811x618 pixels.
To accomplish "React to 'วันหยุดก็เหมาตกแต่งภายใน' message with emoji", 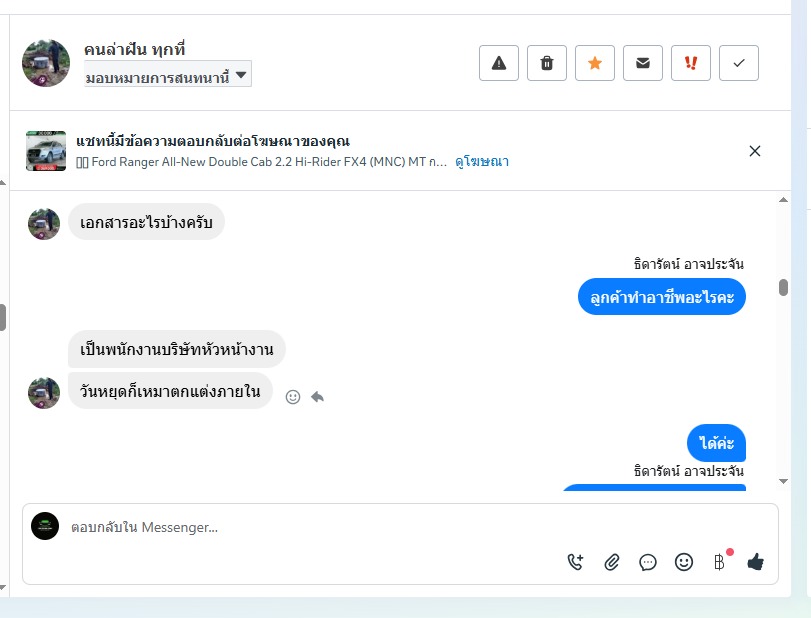I will [293, 397].
